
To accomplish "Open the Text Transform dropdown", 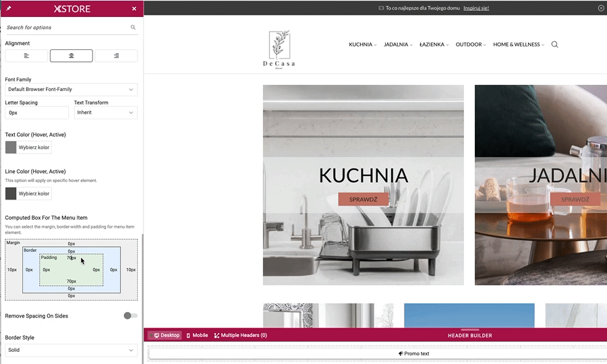I will coord(106,113).
